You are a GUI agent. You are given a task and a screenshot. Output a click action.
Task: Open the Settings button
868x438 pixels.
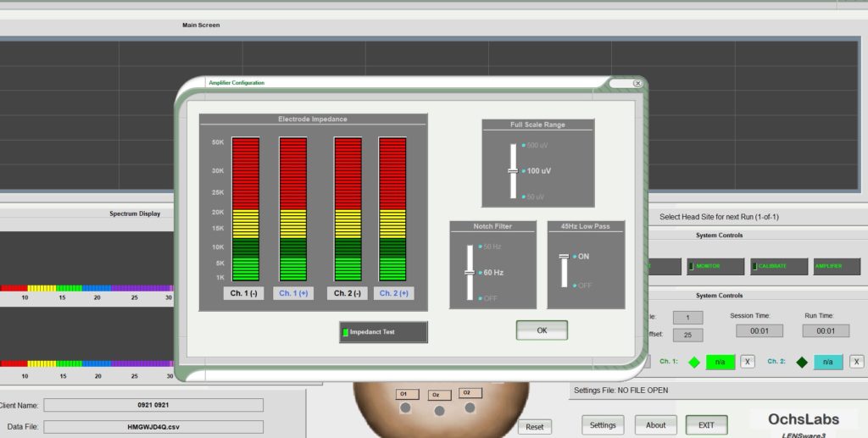click(x=603, y=425)
